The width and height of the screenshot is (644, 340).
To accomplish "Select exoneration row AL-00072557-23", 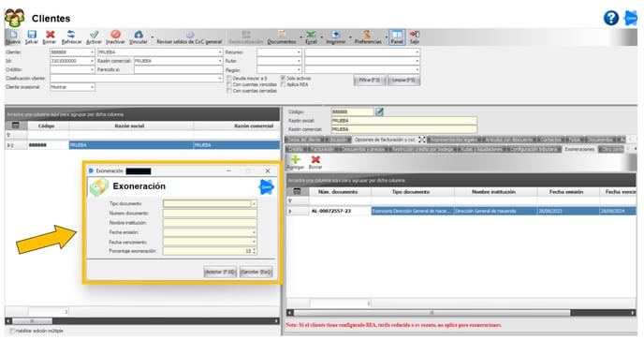I will (x=461, y=211).
